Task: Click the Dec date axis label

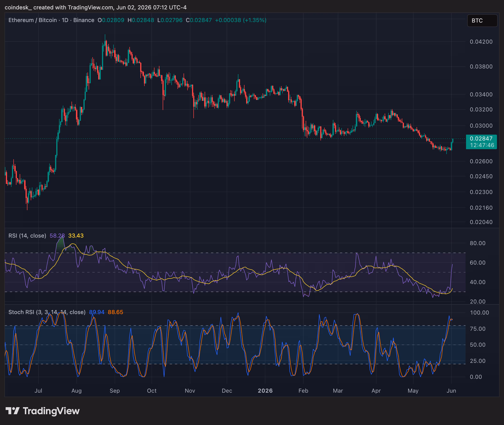Action: pos(227,391)
